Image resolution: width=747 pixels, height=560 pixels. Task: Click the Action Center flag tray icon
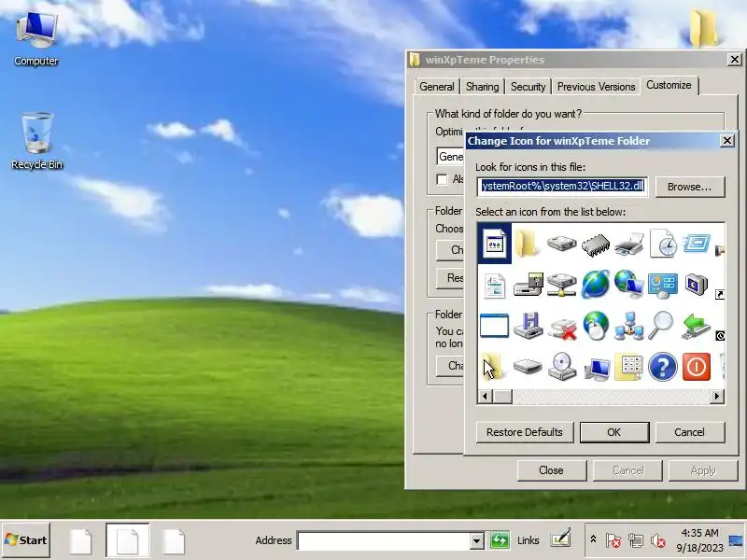[x=613, y=540]
